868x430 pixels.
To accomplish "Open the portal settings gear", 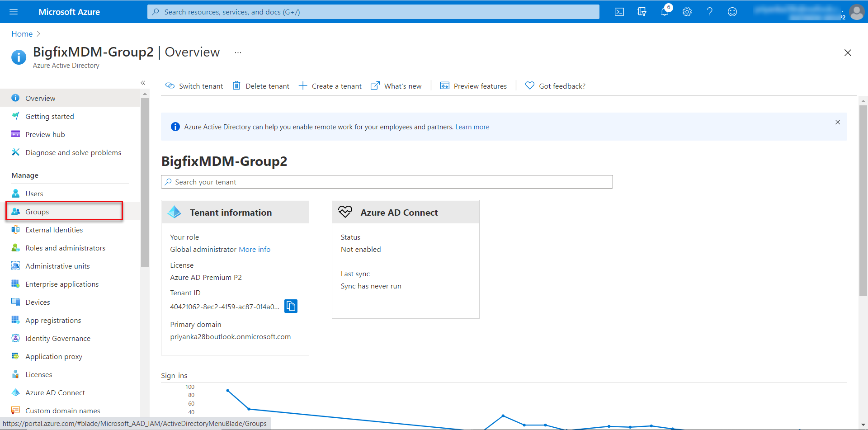I will coord(687,12).
